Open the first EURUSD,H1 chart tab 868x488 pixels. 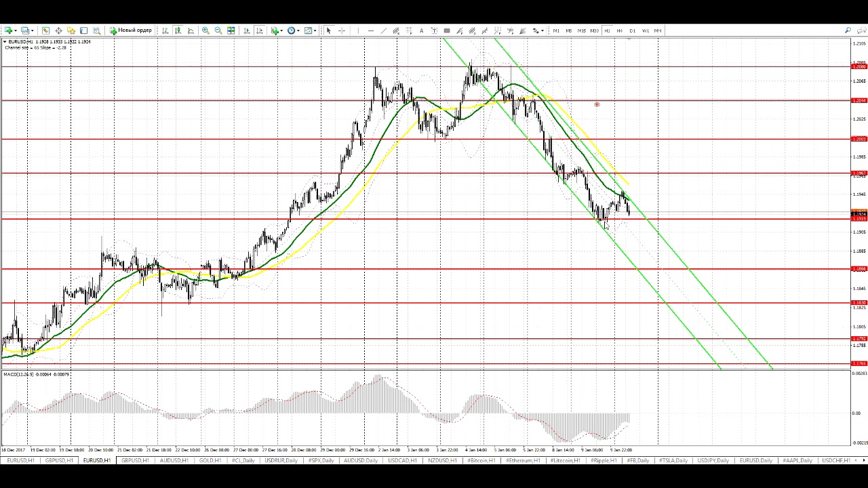click(20, 461)
